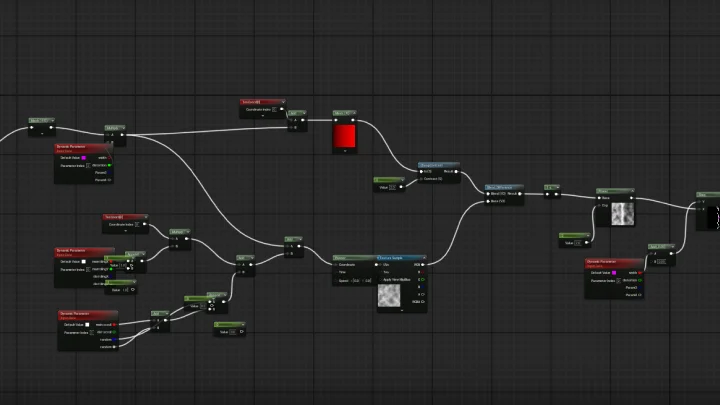
Task: Click the blue output pin of the bottom-left Dynamic Parameter
Action: pos(114,339)
